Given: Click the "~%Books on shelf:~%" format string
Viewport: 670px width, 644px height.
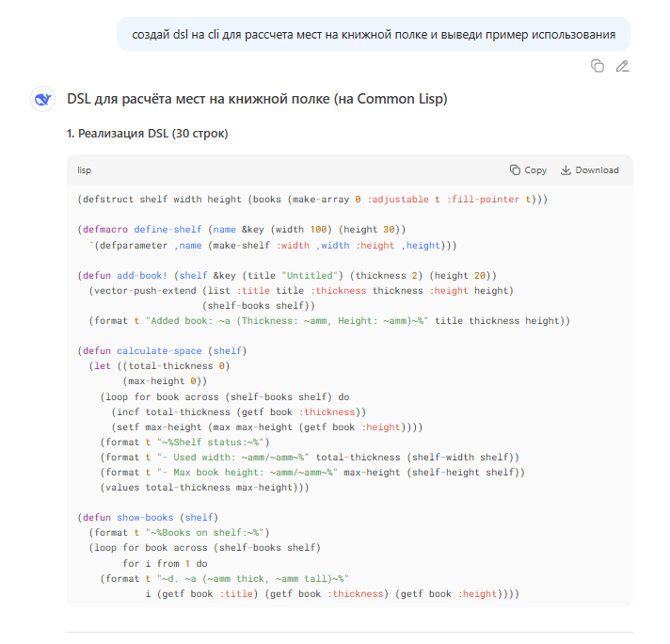Looking at the screenshot, I should [214, 532].
